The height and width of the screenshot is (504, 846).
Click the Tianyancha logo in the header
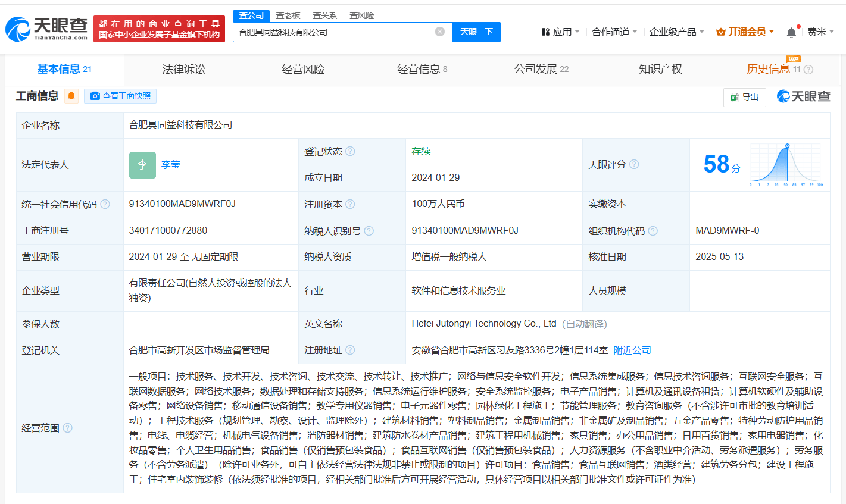coord(46,29)
